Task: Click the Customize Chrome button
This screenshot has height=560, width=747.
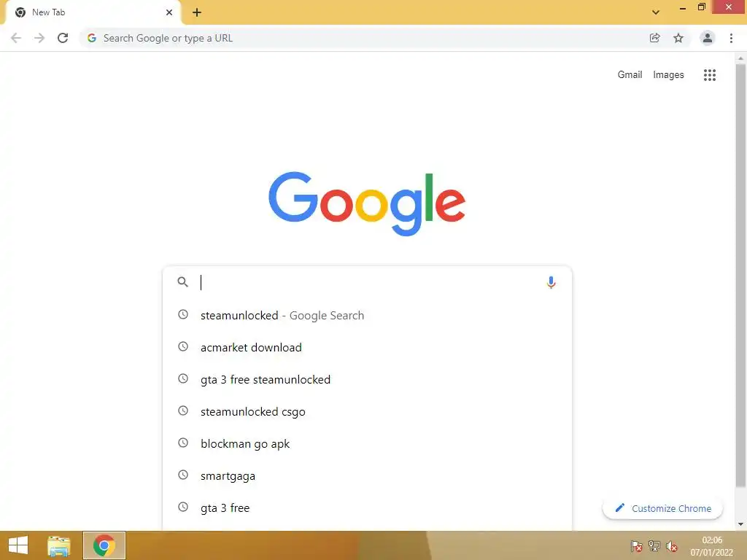Action: point(662,508)
